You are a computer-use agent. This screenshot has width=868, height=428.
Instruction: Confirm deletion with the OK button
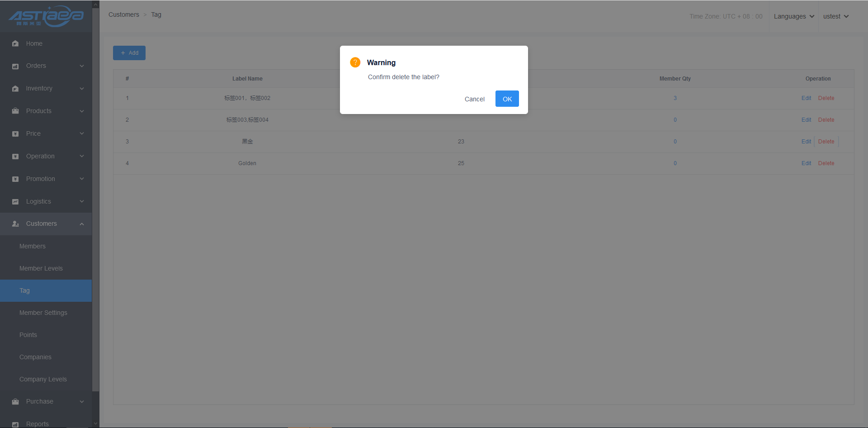(507, 99)
